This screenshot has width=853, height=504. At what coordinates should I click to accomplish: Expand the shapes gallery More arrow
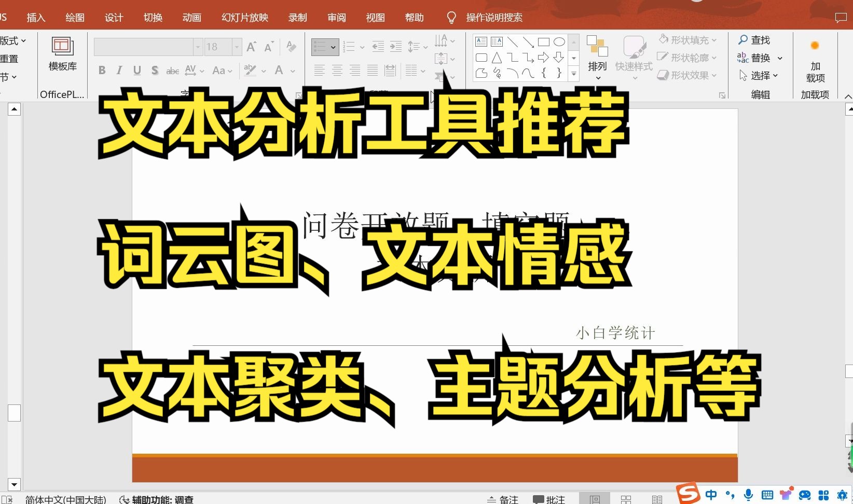coord(574,74)
